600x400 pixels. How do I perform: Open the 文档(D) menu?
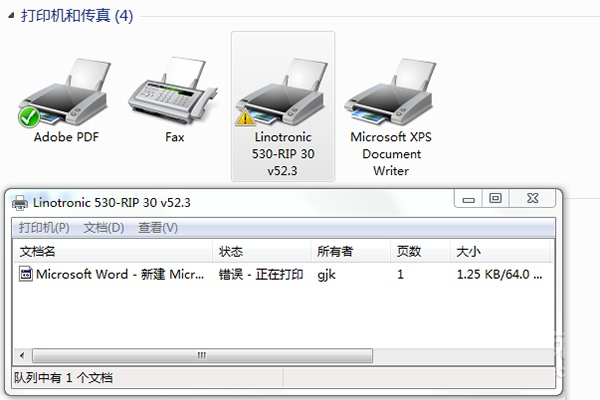104,228
